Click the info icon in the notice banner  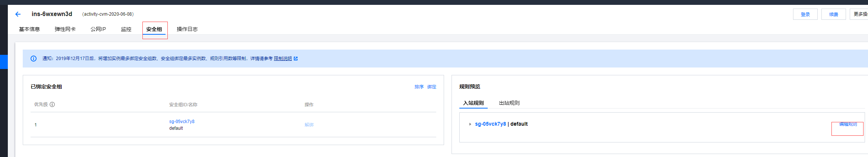pyautogui.click(x=34, y=59)
